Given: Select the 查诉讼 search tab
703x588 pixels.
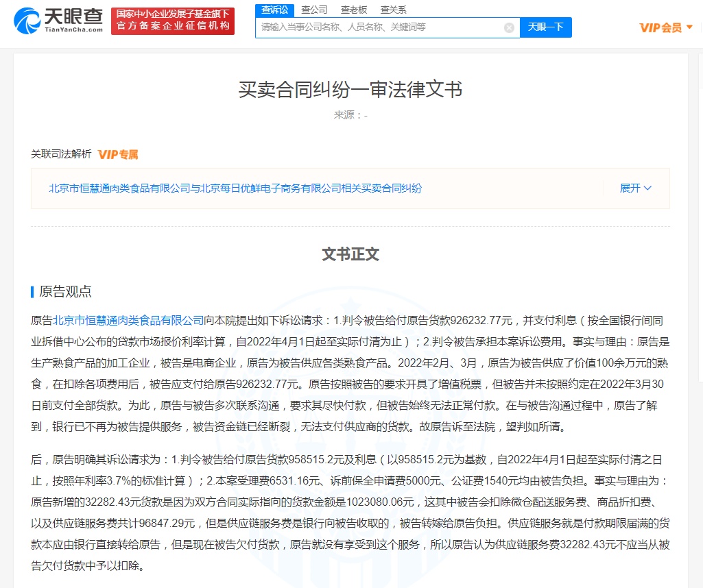Looking at the screenshot, I should click(275, 10).
